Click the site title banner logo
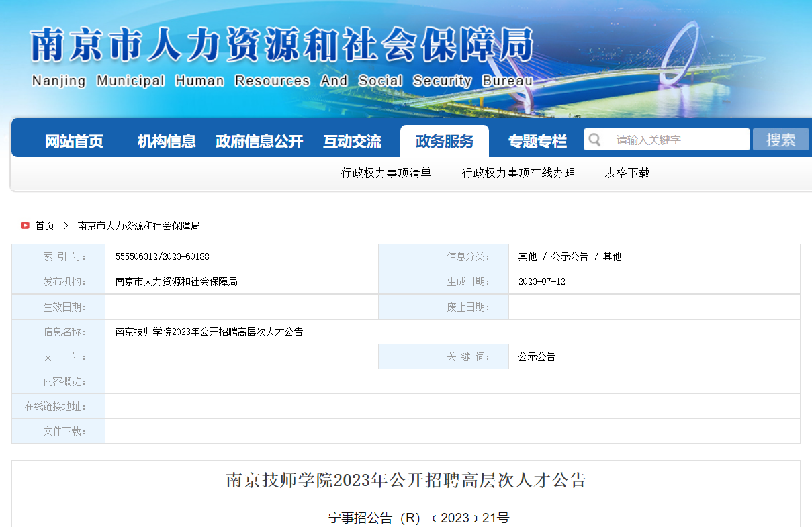Screen dimensions: 812x527 pyautogui.click(x=282, y=45)
